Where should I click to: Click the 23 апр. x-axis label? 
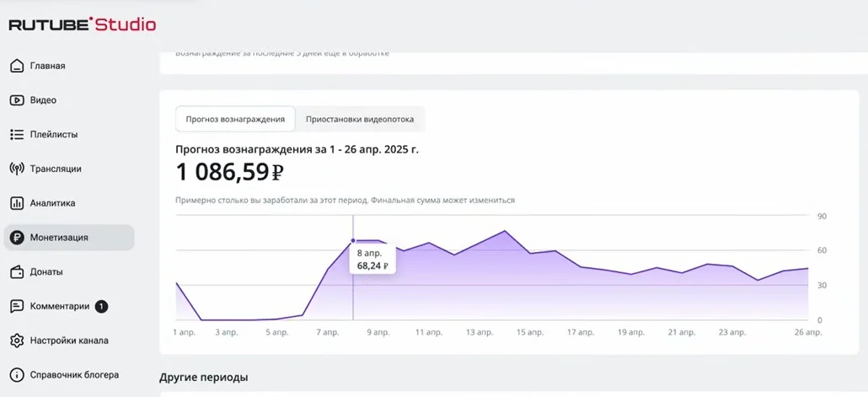click(733, 333)
